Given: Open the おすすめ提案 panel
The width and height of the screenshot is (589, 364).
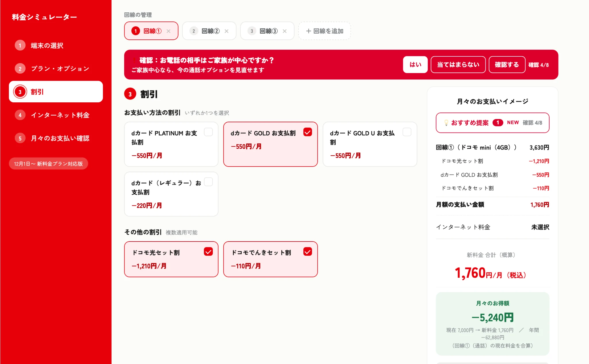Looking at the screenshot, I should tap(492, 123).
